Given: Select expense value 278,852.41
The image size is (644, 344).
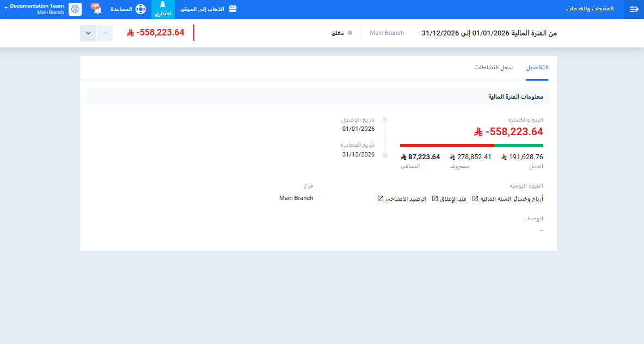Looking at the screenshot, I should pos(470,157).
